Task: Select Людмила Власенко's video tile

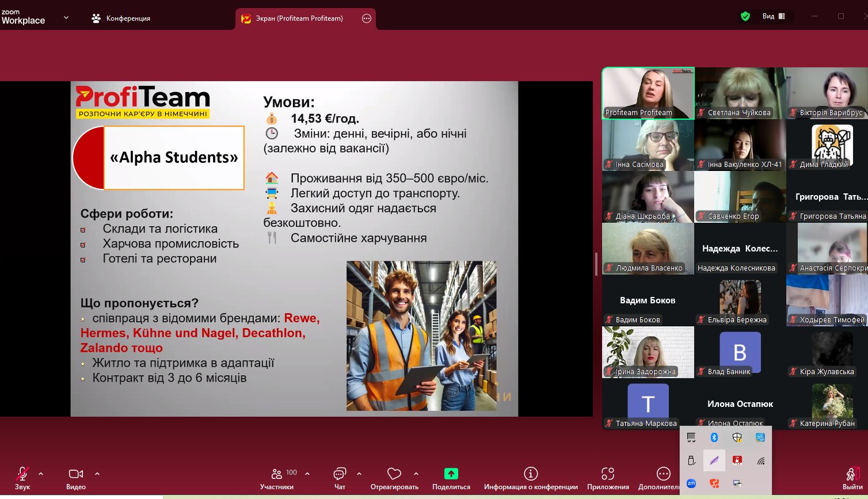Action: [648, 249]
